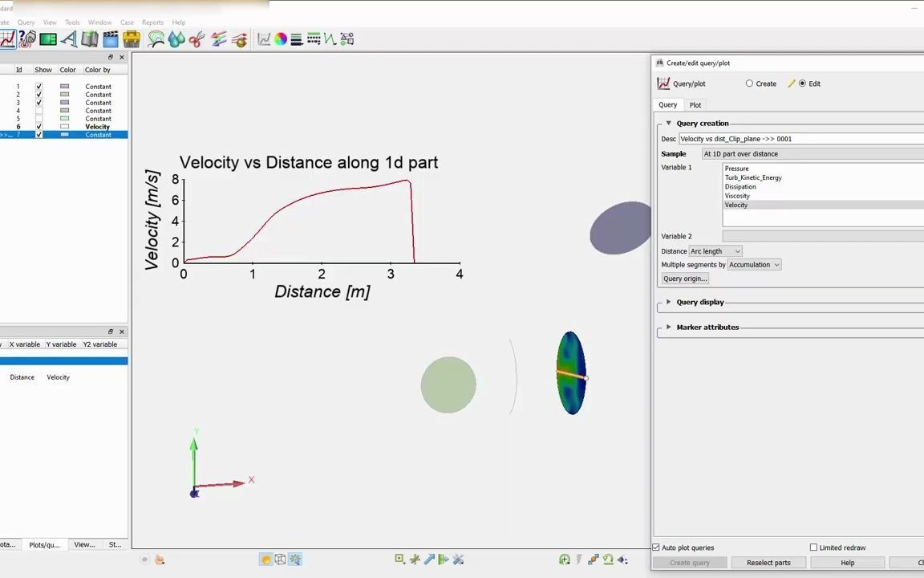
Task: Toggle the Show checkbox for part 6
Action: click(x=38, y=126)
